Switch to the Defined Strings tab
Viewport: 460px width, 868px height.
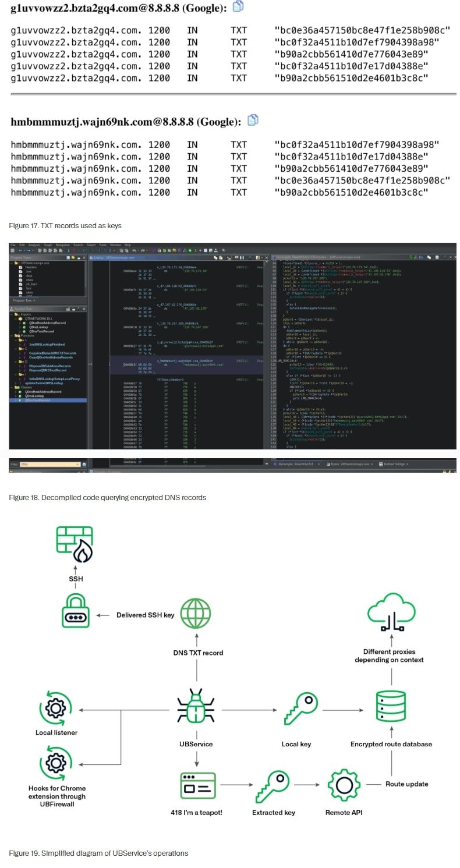(394, 464)
